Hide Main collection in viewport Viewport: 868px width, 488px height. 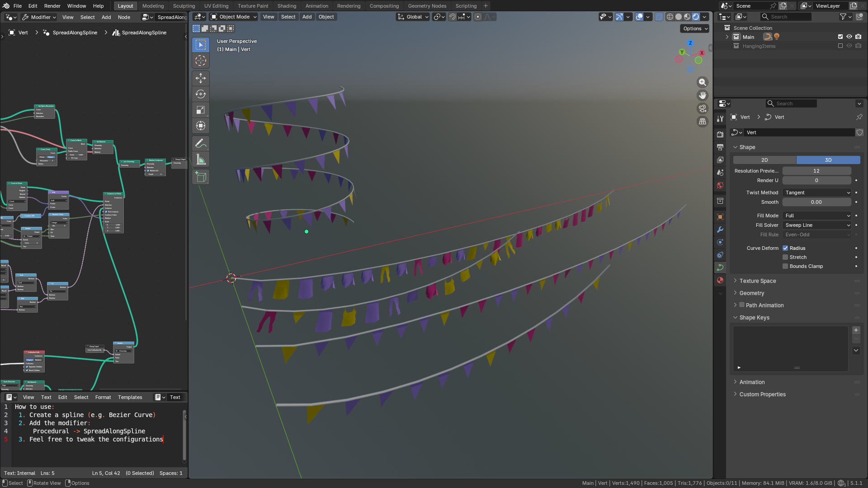coord(849,37)
